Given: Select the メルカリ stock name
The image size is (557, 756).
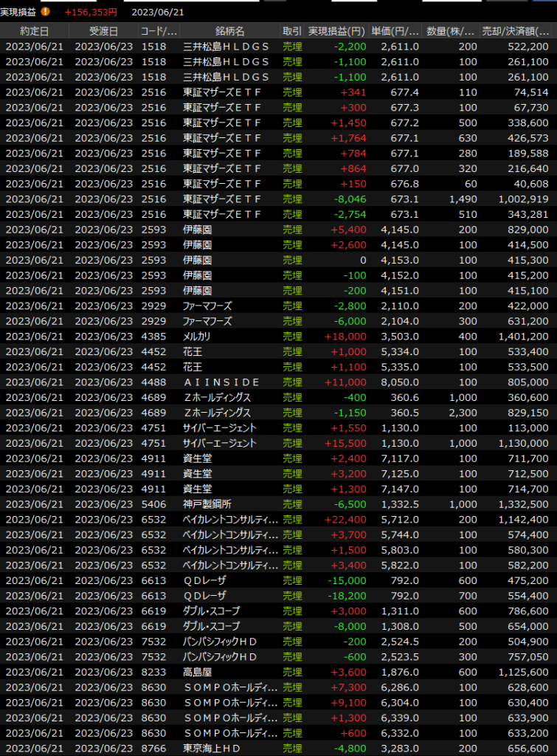Looking at the screenshot, I should [x=198, y=336].
